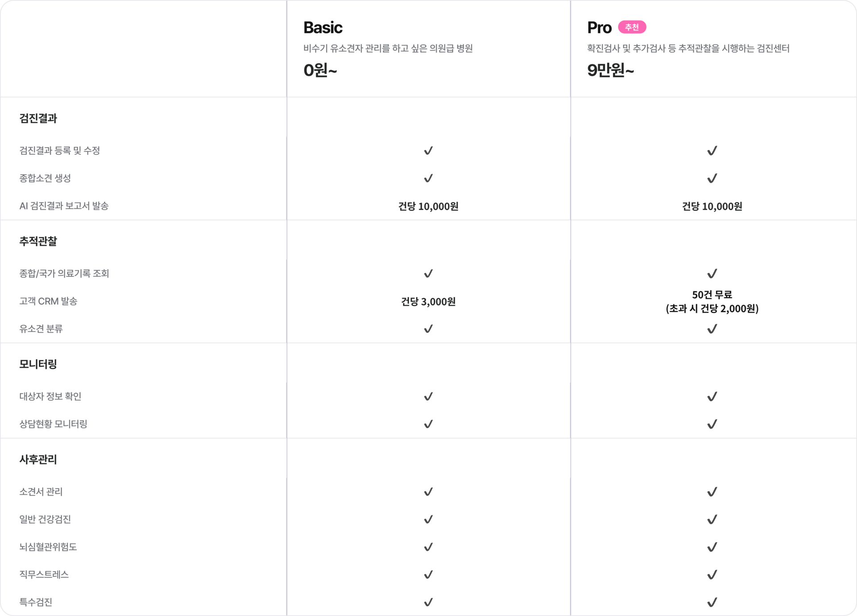Click Basic 건당 3,000원 CRM price
The height and width of the screenshot is (616, 857).
(428, 302)
